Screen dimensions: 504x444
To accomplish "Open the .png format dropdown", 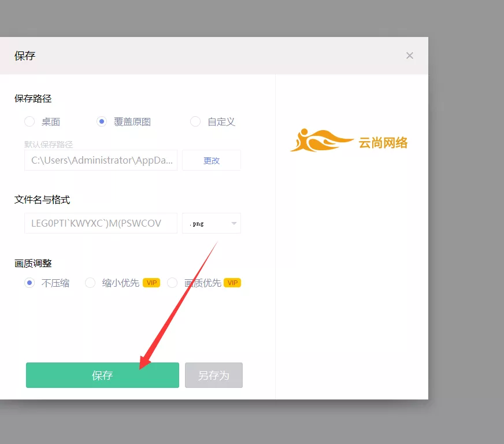I will [212, 223].
